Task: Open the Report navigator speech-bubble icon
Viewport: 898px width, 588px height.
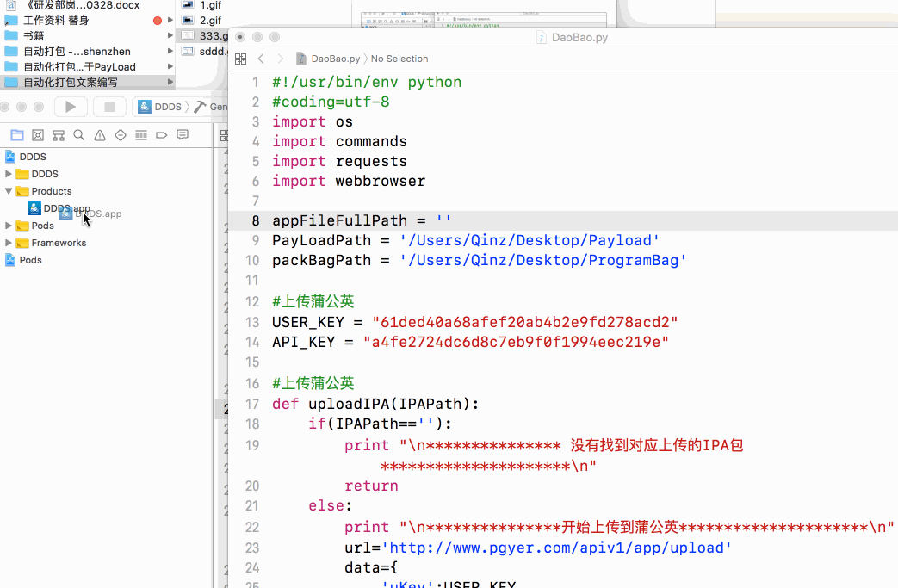Action: coord(183,135)
